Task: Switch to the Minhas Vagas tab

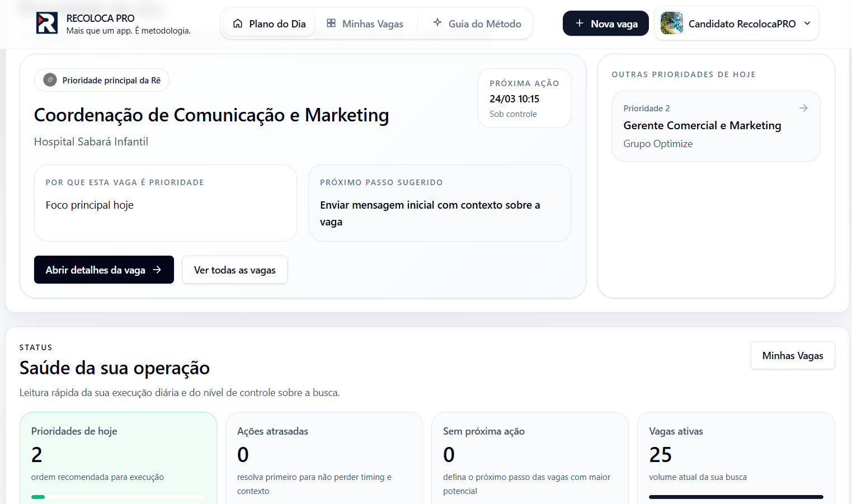Action: pyautogui.click(x=365, y=23)
